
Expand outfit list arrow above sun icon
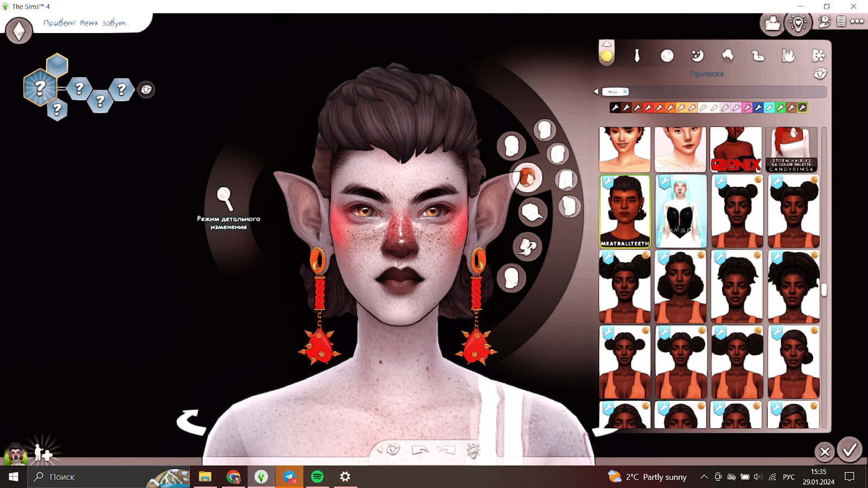coord(607,44)
